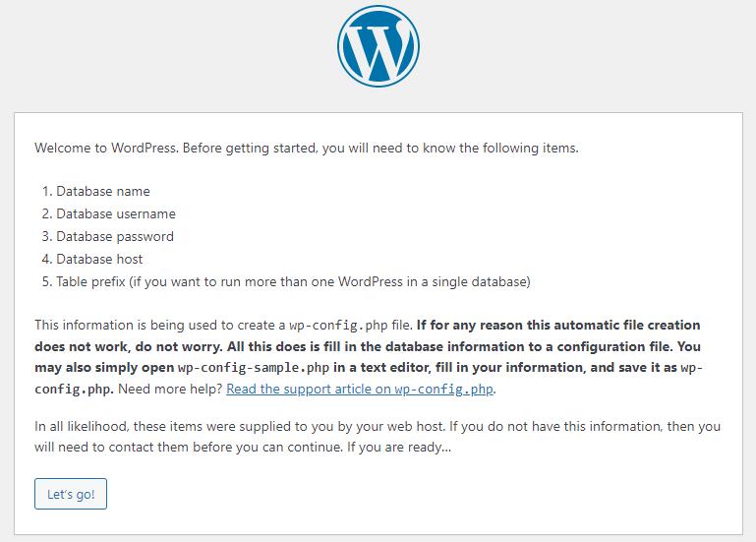This screenshot has height=542, width=756.
Task: Click the bold "in a text editor" phrase
Action: [x=381, y=367]
